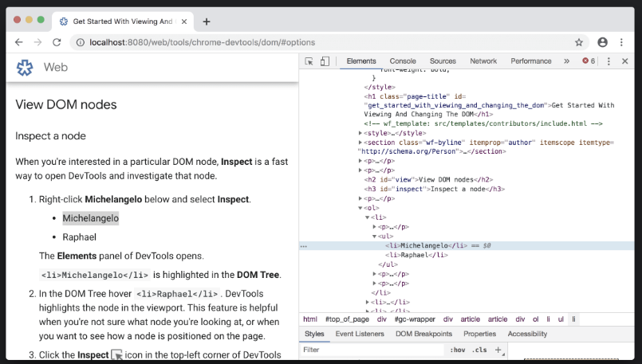This screenshot has width=642, height=364.
Task: Close the DevTools panel with X
Action: 624,61
